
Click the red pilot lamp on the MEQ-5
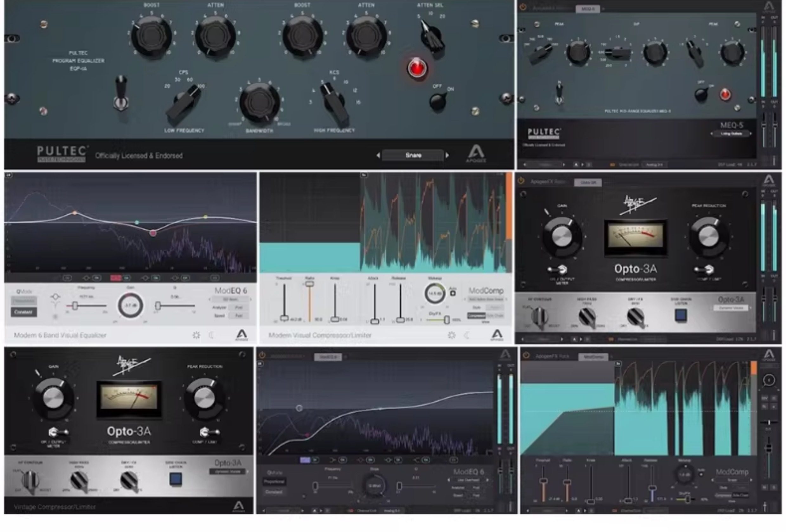725,95
